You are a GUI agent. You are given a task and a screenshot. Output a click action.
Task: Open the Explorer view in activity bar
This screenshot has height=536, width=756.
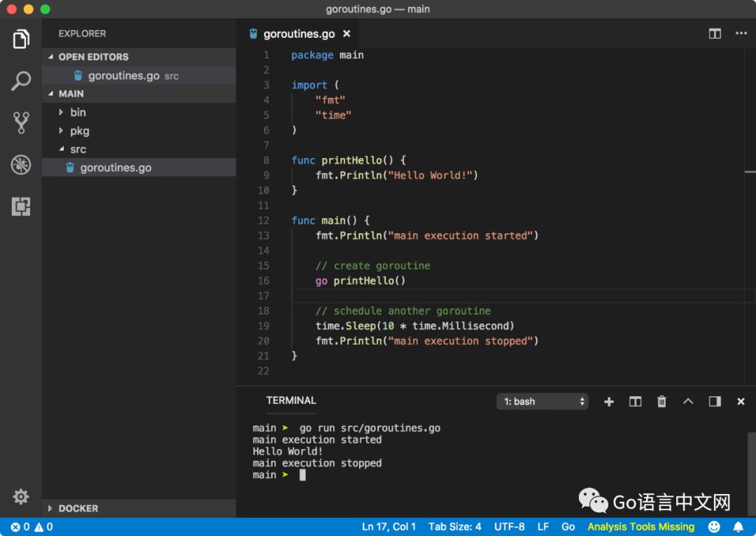click(x=21, y=39)
